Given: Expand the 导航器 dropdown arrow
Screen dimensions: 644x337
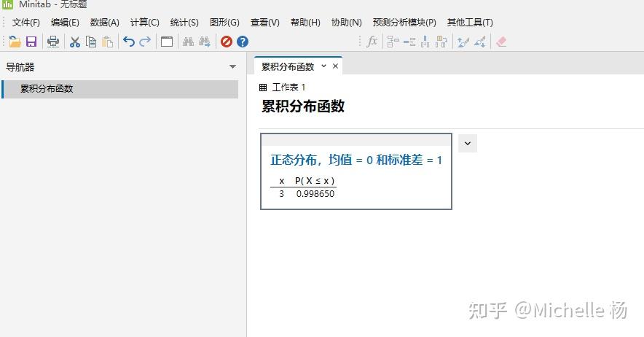Looking at the screenshot, I should [232, 66].
